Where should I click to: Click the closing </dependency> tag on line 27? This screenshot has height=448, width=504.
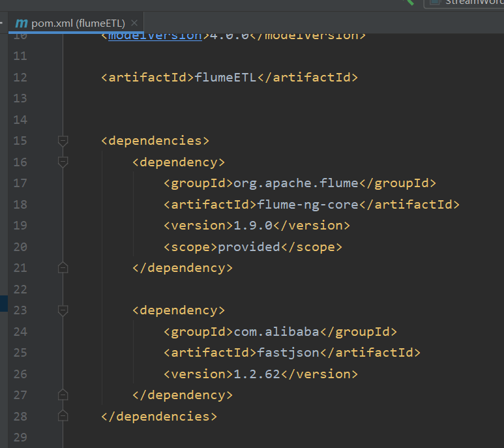pyautogui.click(x=183, y=395)
